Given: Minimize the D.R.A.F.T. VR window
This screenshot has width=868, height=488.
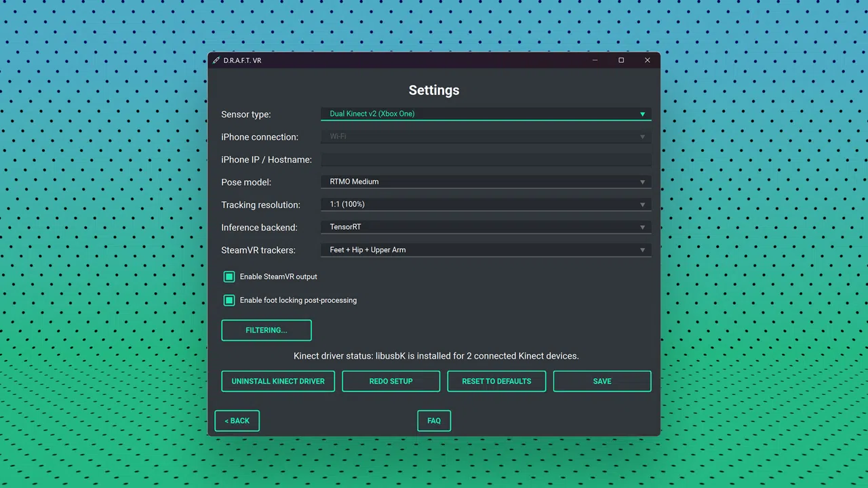Looking at the screenshot, I should (x=595, y=60).
